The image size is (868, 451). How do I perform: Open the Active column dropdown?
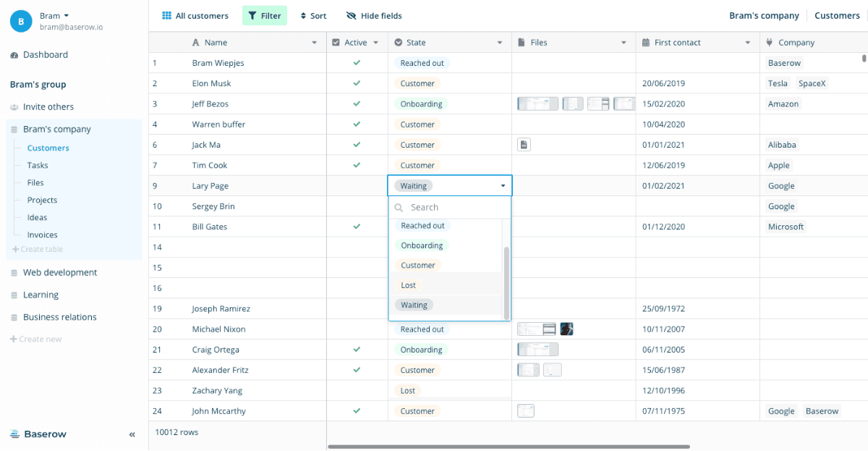pos(378,42)
